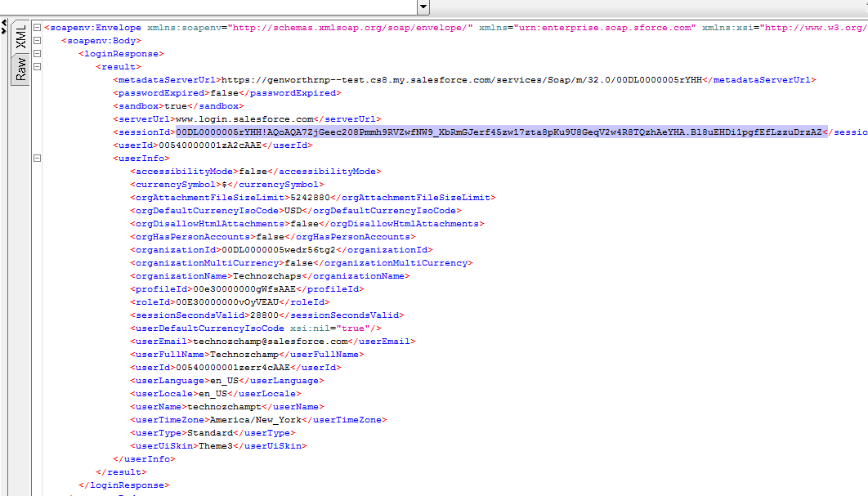Viewport: 868px width, 496px height.
Task: Click the passwordExpired false value
Action: coord(224,93)
